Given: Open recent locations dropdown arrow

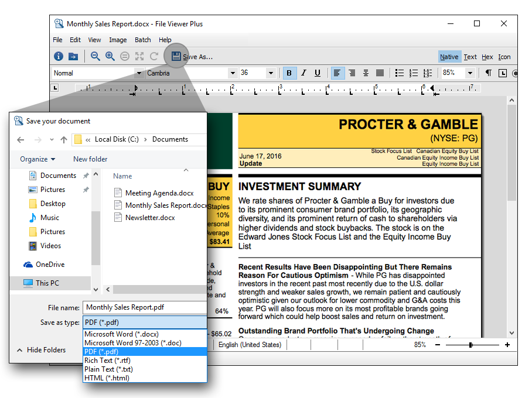Looking at the screenshot, I should (x=52, y=139).
